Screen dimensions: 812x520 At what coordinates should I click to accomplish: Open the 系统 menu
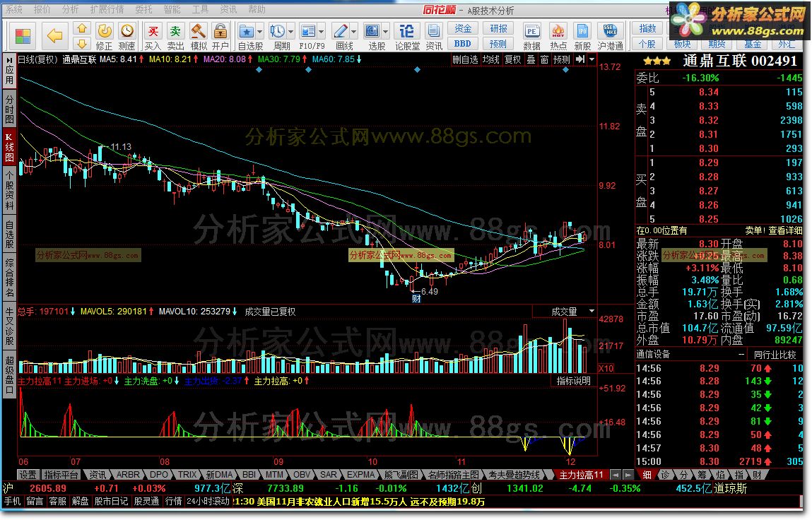pos(14,9)
